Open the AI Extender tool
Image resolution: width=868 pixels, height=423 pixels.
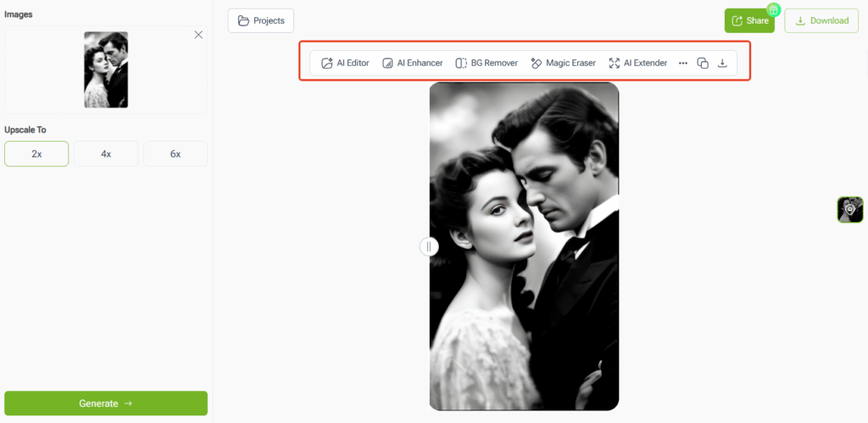click(637, 63)
